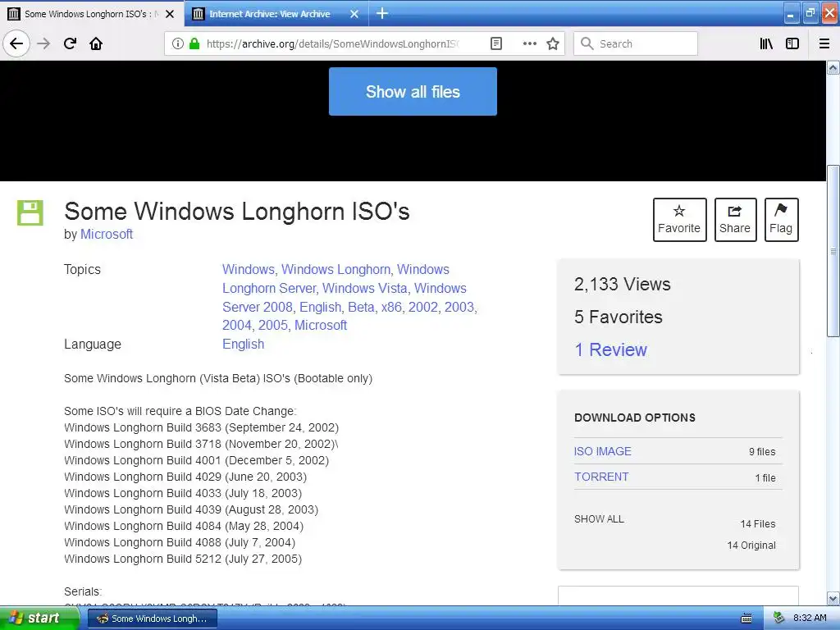
Task: Open the Windows Vista topic link
Action: [365, 288]
